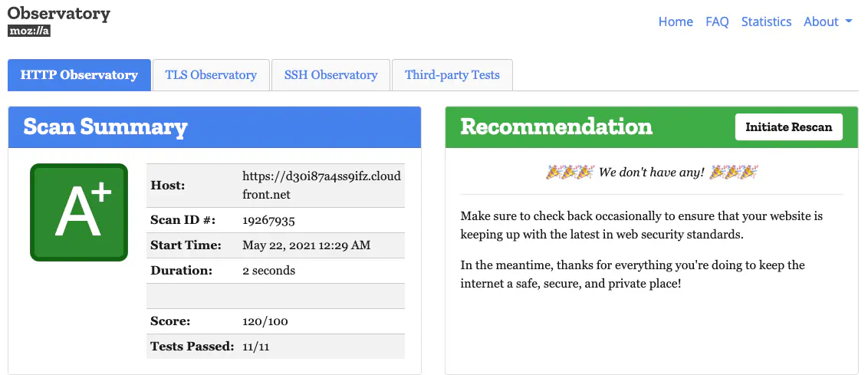
Task: Click the Tests Passed 11/11 value
Action: [256, 347]
